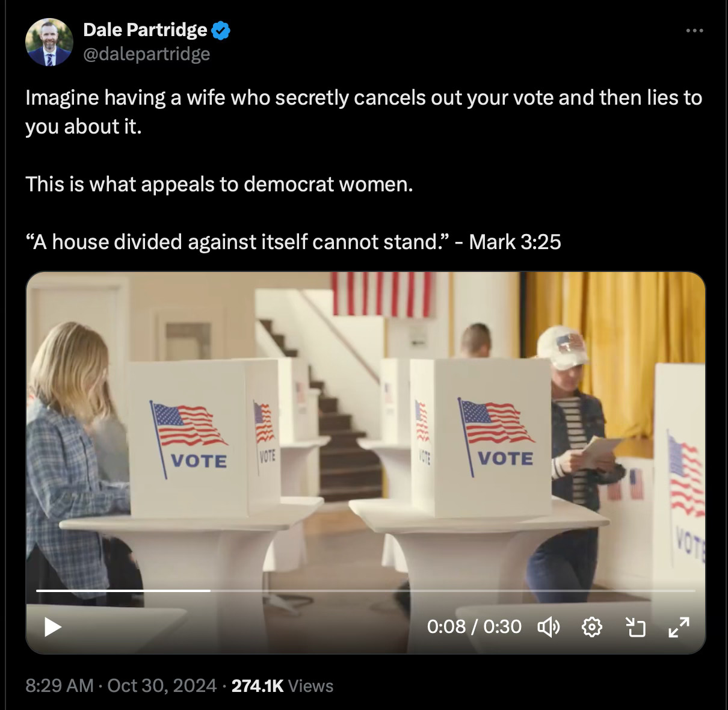This screenshot has height=710, width=728.
Task: Visit the @dalepartridge handle link
Action: pyautogui.click(x=146, y=54)
